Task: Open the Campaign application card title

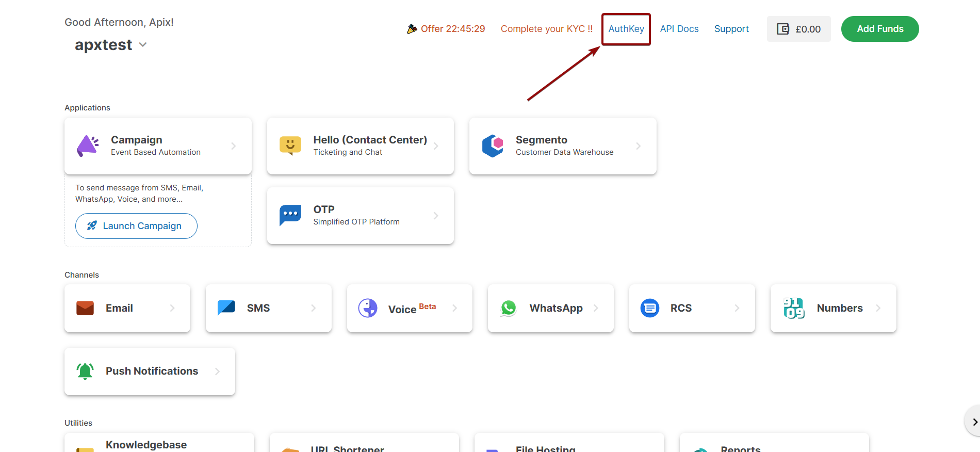Action: (137, 140)
